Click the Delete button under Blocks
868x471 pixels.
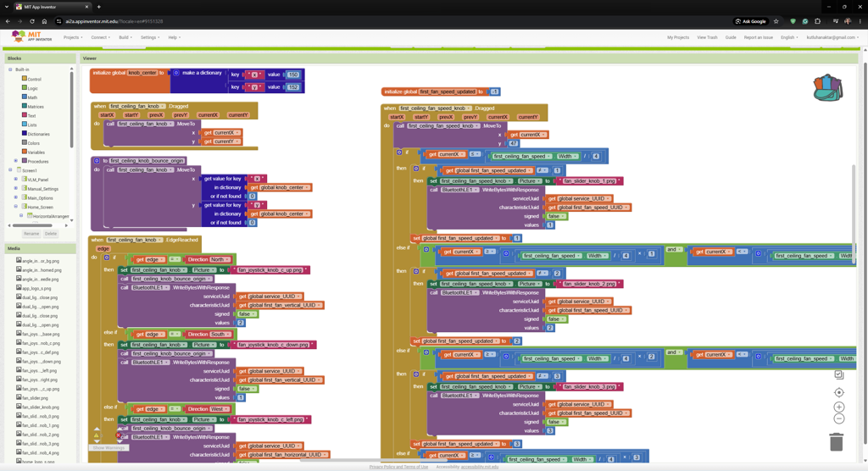pyautogui.click(x=50, y=234)
